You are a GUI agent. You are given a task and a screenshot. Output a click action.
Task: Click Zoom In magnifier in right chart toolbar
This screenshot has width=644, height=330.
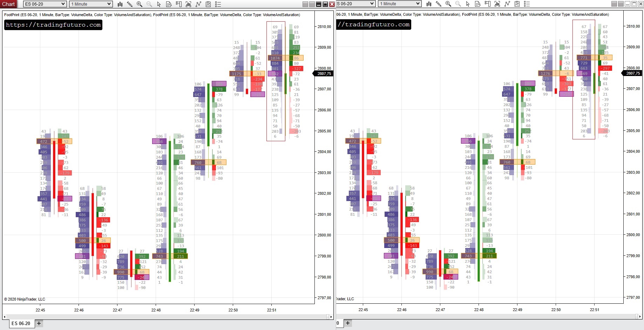pyautogui.click(x=448, y=4)
